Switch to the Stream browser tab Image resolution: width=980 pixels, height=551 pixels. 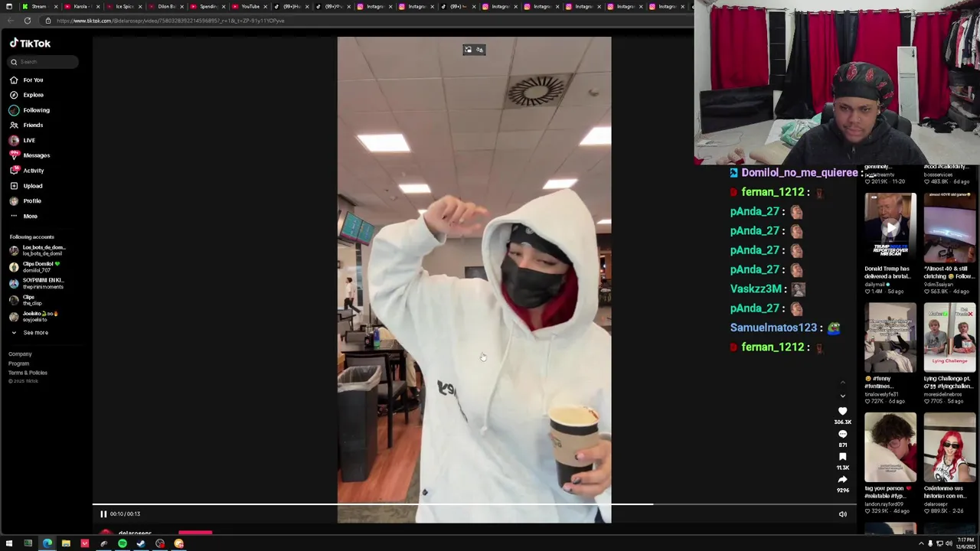(38, 7)
